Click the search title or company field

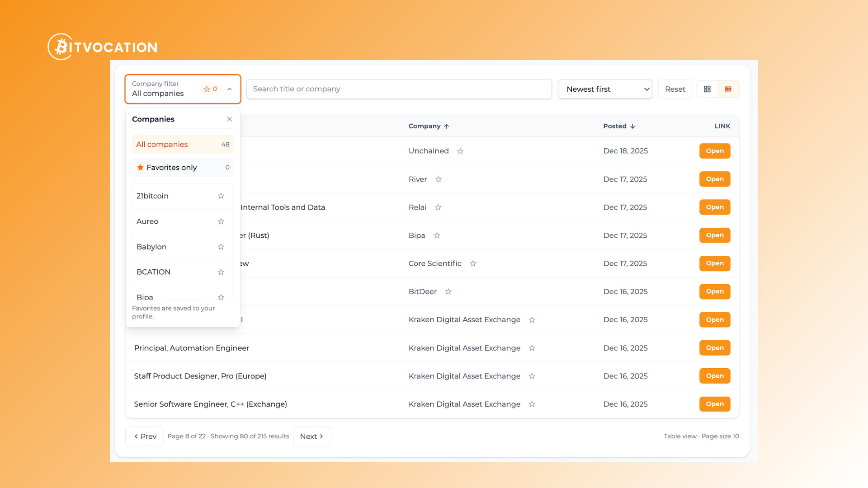399,89
